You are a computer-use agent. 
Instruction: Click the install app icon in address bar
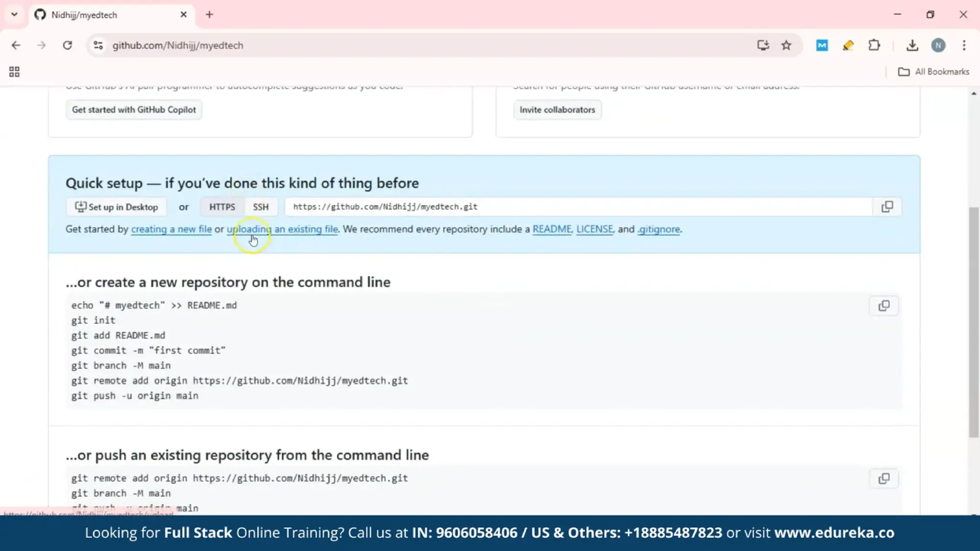[x=763, y=45]
